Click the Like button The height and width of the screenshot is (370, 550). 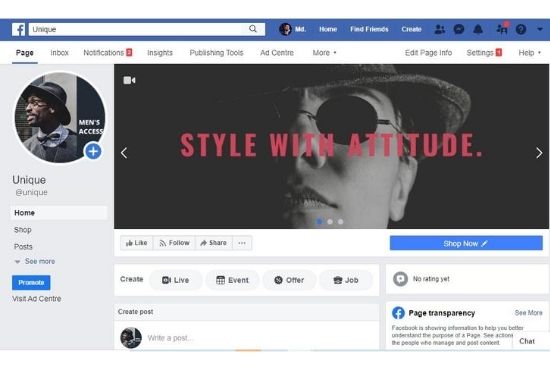136,243
